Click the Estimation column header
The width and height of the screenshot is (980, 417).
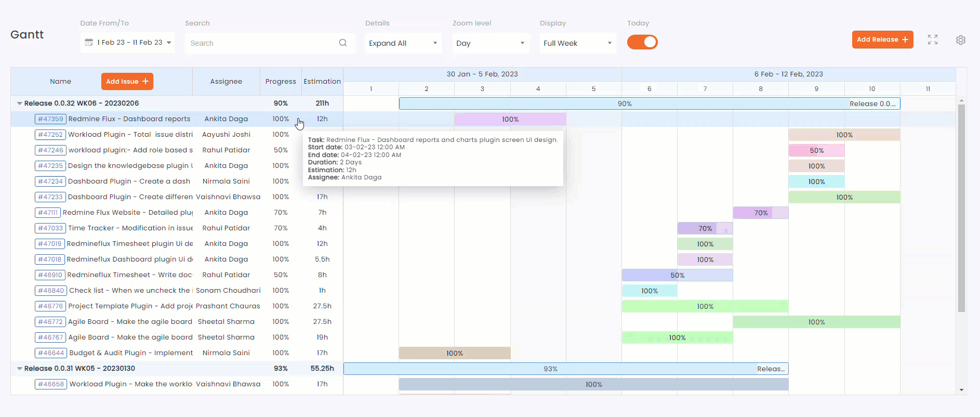tap(322, 82)
